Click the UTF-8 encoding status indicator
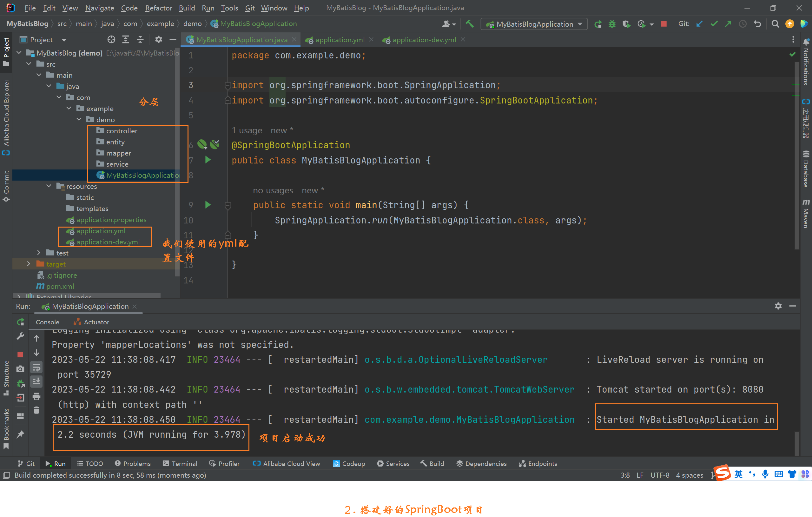Viewport: 812px width, 517px height. 659,475
